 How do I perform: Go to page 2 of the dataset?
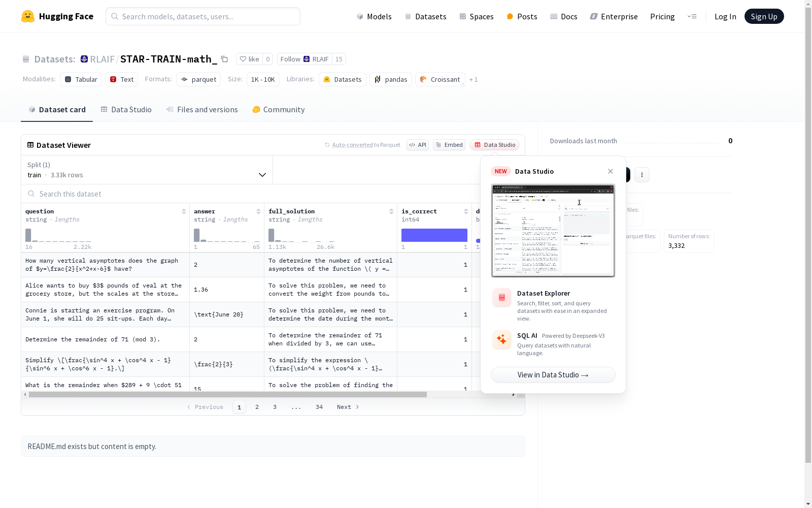point(257,407)
